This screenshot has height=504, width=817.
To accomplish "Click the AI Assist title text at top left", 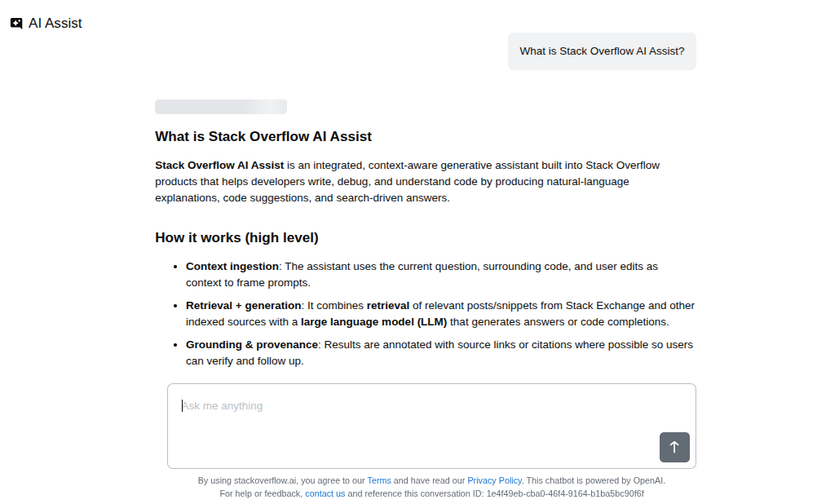I will point(54,23).
